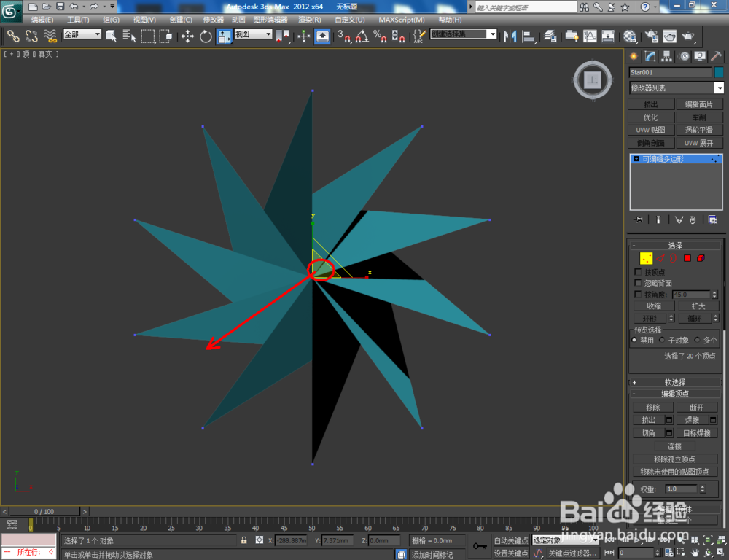Screen dimensions: 729x560
Task: Select the Select and Rotate tool
Action: 205,36
